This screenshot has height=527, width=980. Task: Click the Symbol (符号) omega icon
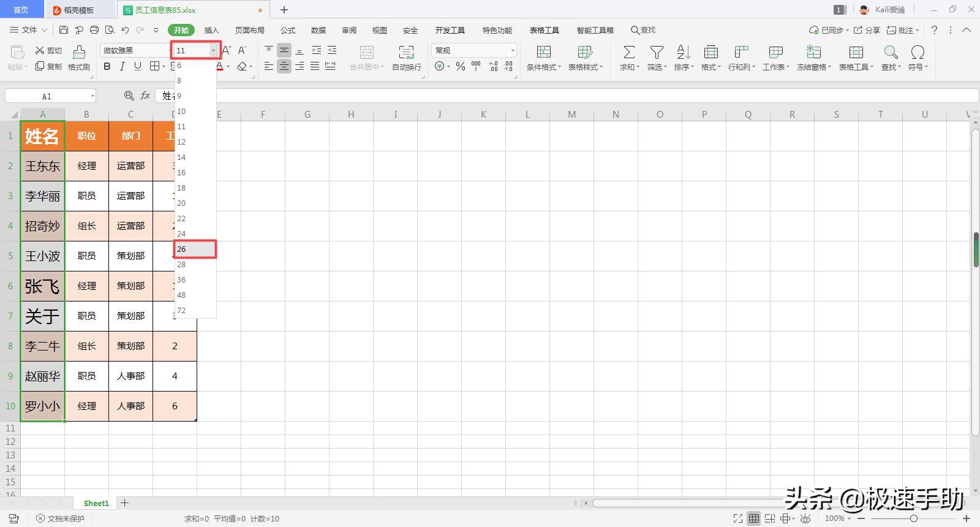coord(918,53)
